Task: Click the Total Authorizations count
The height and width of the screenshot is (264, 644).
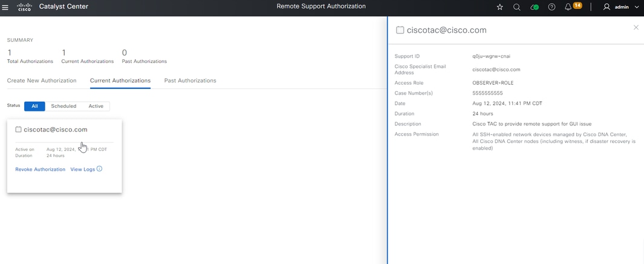Action: (x=9, y=53)
